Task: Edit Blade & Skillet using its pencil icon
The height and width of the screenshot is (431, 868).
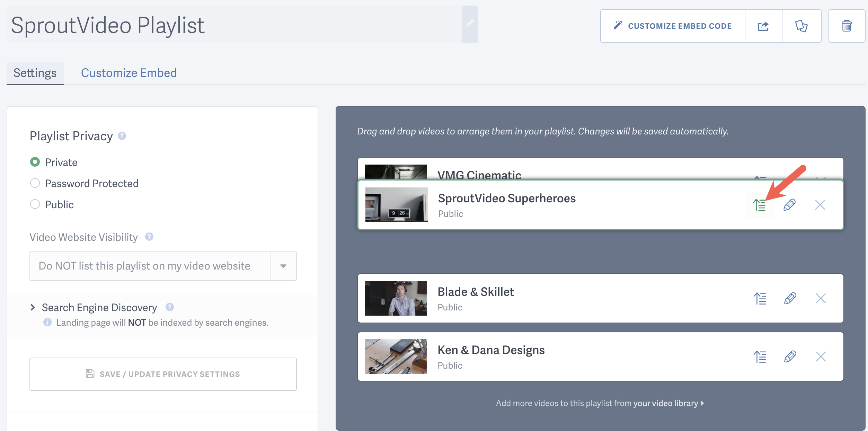Action: 790,298
